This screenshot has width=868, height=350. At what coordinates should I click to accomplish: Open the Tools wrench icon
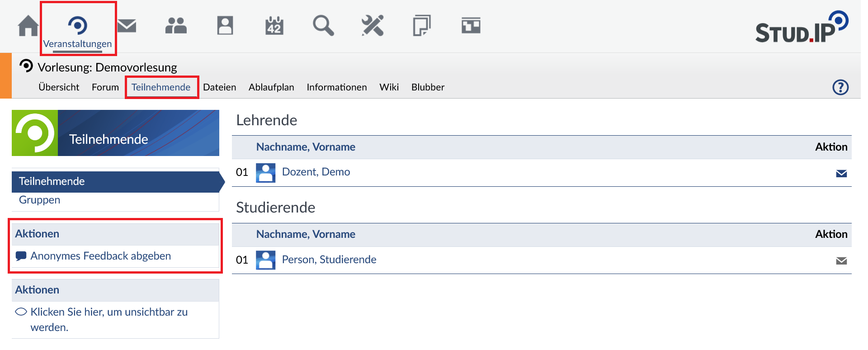373,26
